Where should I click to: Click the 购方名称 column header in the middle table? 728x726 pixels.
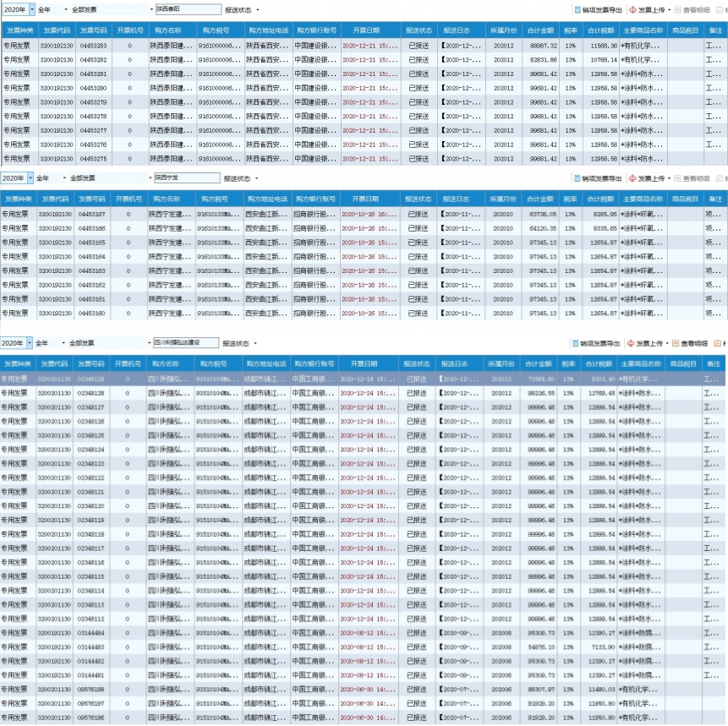167,199
